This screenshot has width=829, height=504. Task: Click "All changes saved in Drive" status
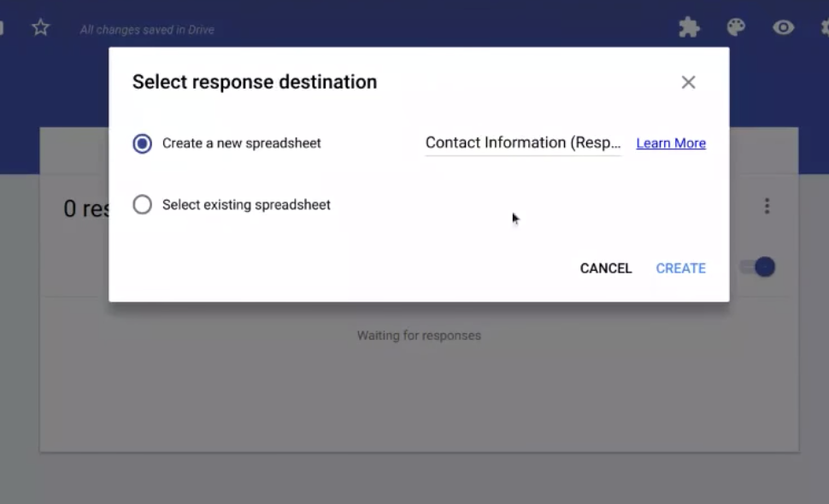pos(145,29)
